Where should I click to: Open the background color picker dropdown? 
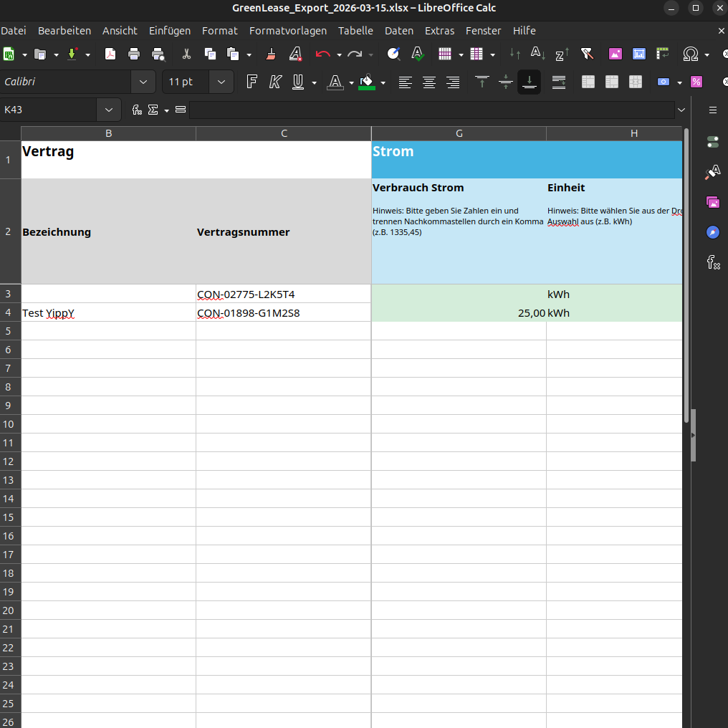click(x=383, y=82)
